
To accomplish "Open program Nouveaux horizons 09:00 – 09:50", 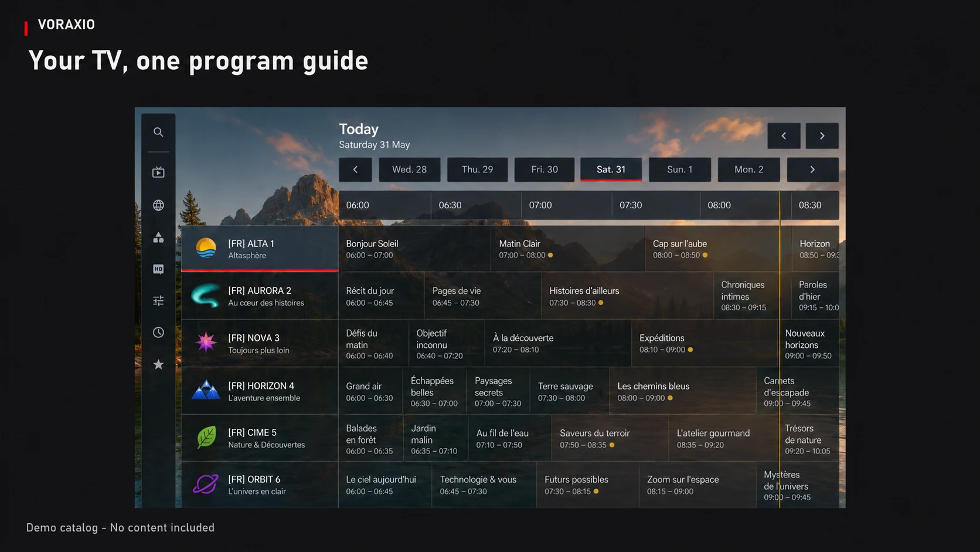I will point(809,343).
